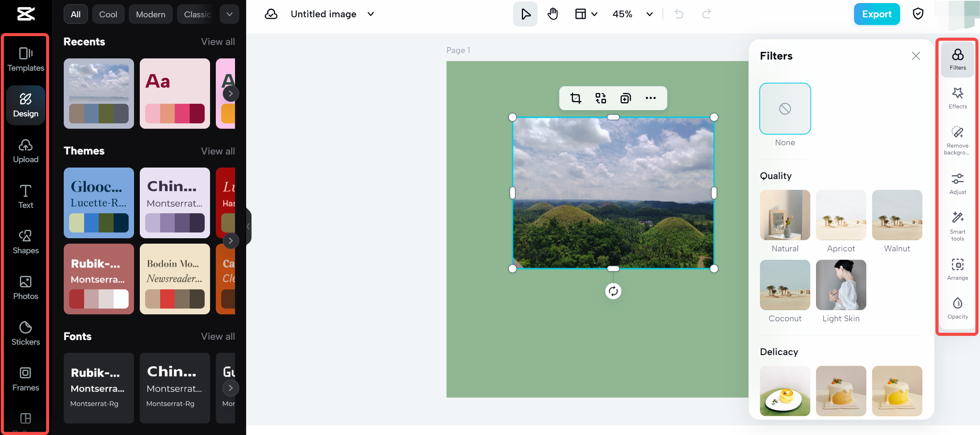Open the Effects panel
The height and width of the screenshot is (435, 980).
(x=957, y=98)
